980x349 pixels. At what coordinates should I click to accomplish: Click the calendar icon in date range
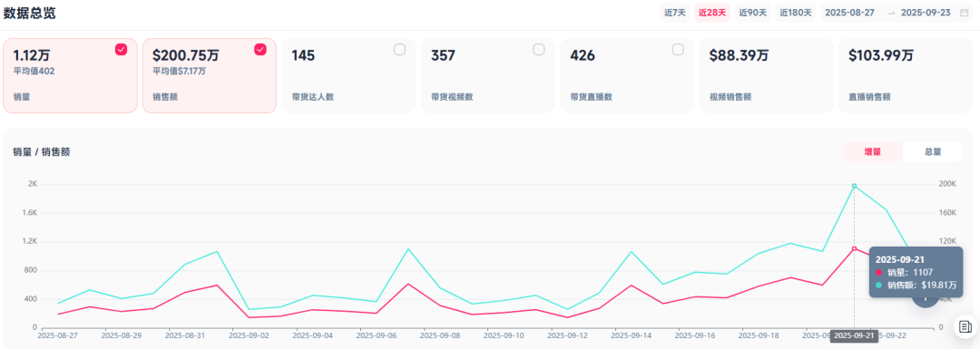tap(964, 13)
